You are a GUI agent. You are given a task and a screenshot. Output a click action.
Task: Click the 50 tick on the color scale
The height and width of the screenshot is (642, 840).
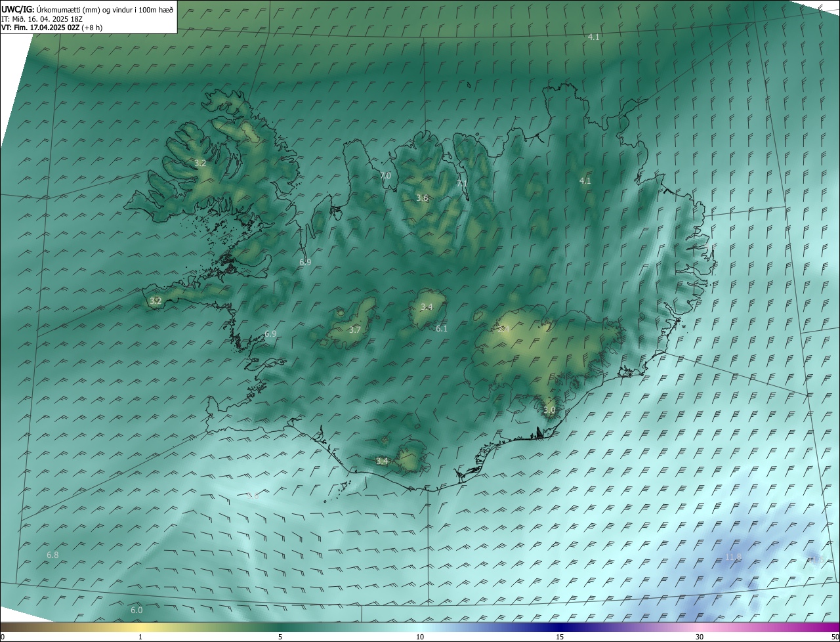pyautogui.click(x=835, y=637)
